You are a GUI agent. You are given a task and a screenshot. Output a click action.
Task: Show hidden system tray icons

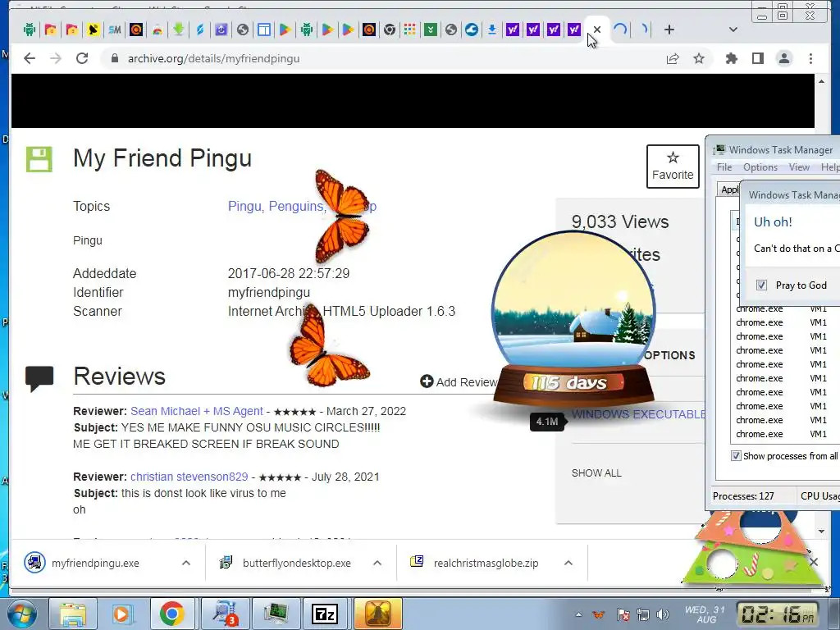[578, 614]
